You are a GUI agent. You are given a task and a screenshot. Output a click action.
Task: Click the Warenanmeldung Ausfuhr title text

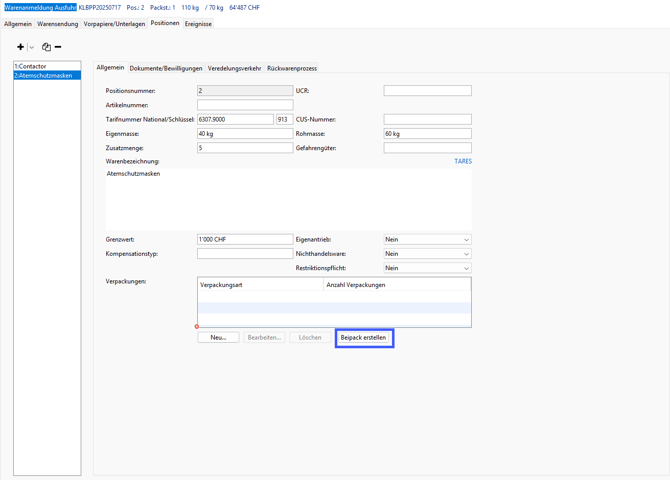click(40, 8)
